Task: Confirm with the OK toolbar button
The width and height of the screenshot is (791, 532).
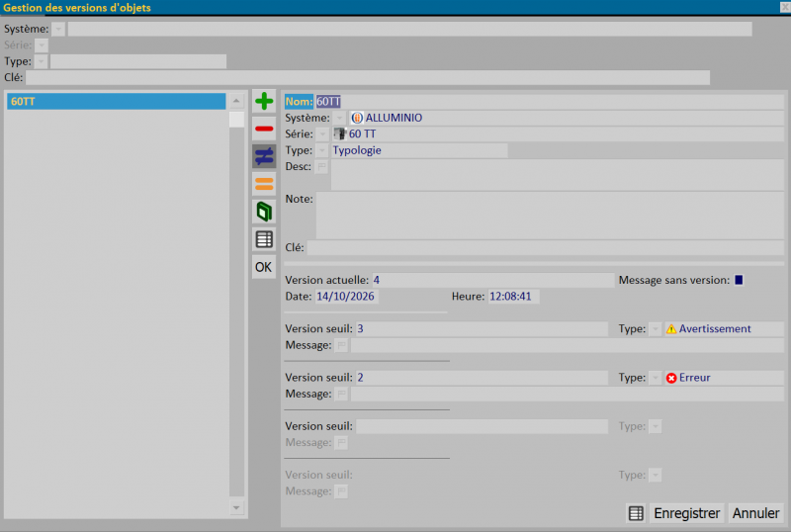Action: [x=264, y=267]
